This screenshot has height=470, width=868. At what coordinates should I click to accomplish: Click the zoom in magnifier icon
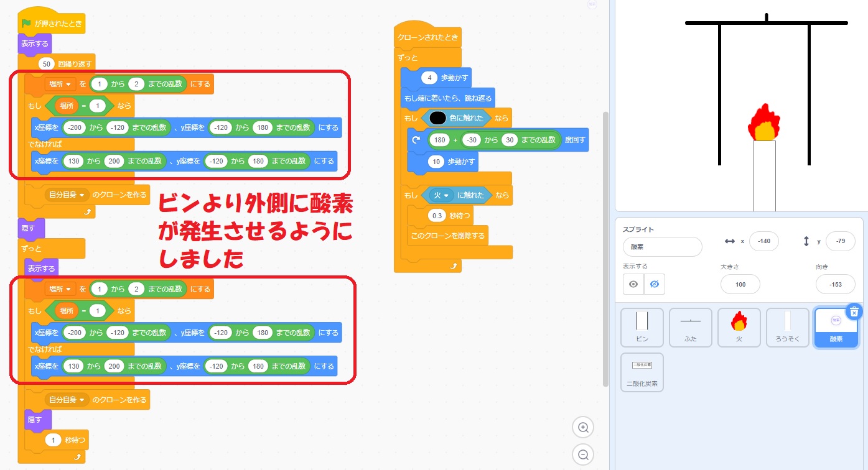tap(583, 428)
